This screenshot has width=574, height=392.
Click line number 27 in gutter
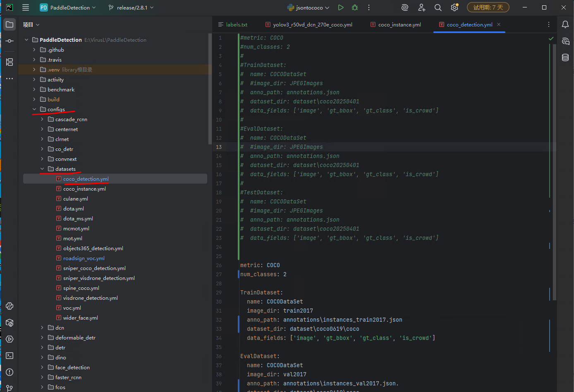219,274
